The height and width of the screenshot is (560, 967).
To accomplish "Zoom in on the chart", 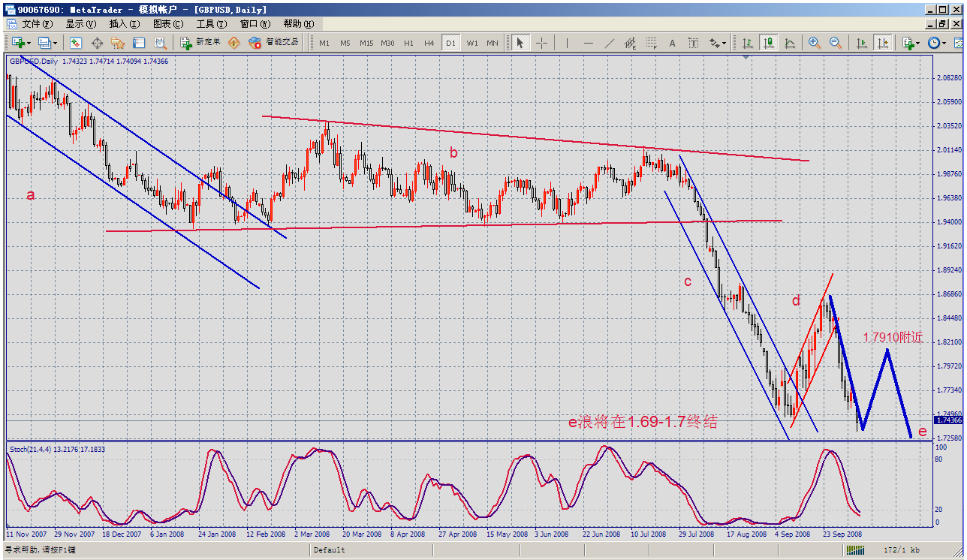I will coord(815,43).
